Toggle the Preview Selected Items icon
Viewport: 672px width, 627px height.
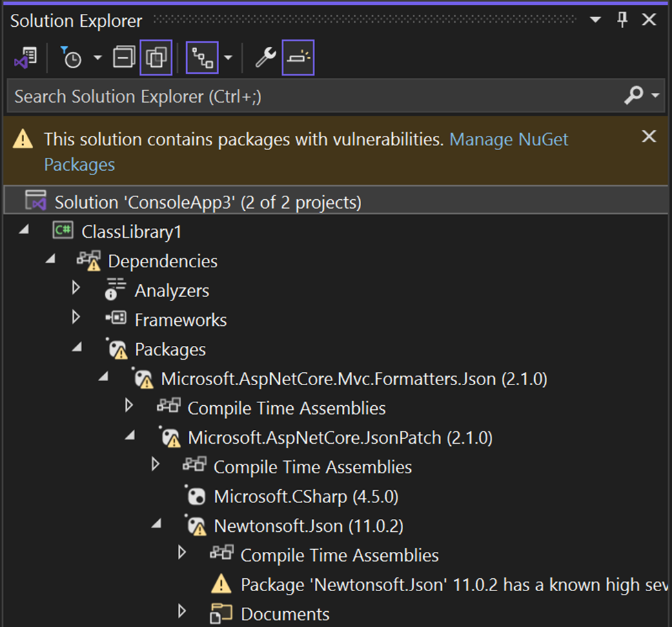pos(298,58)
